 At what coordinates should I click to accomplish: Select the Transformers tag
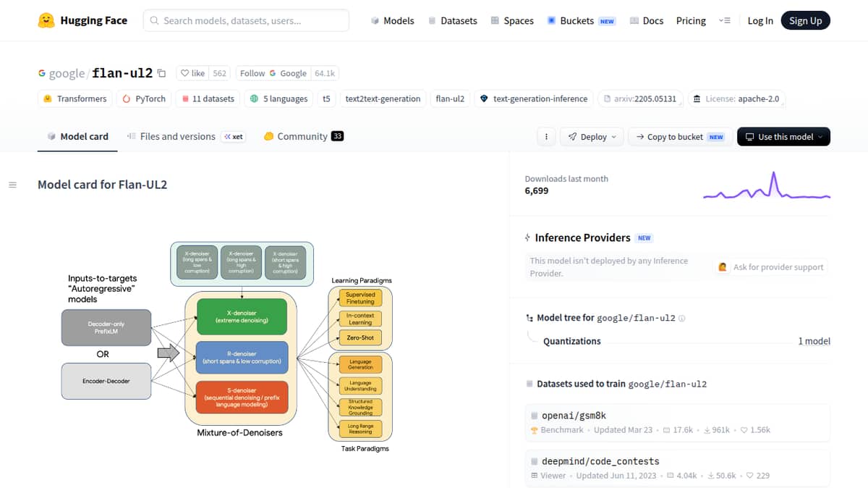(75, 98)
